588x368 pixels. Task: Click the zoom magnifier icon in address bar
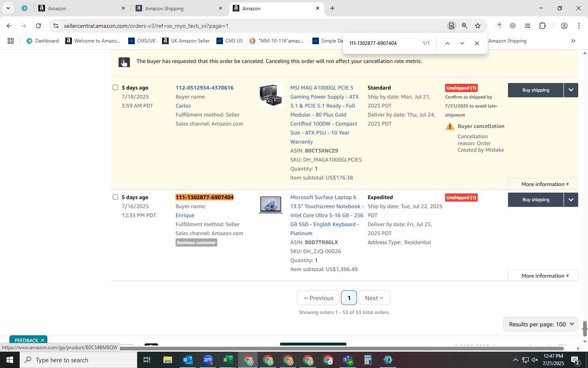coord(465,26)
